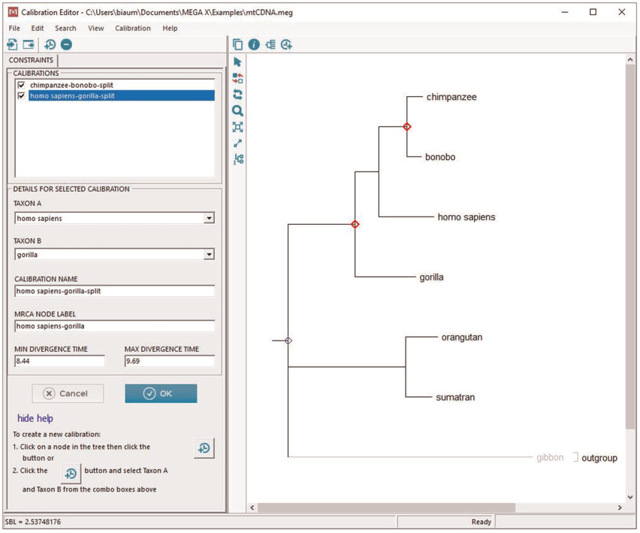Open the Taxon A dropdown arrow

tap(209, 218)
